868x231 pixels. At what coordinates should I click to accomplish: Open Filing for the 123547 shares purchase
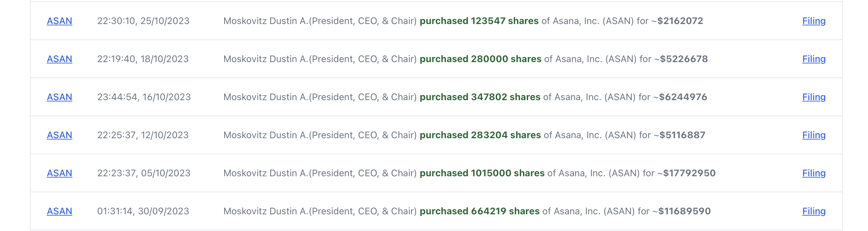(x=813, y=21)
